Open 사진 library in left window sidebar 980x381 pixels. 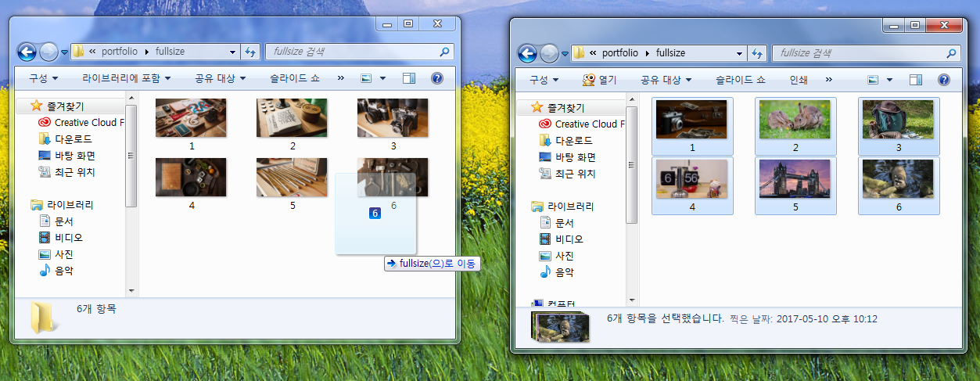[x=66, y=254]
